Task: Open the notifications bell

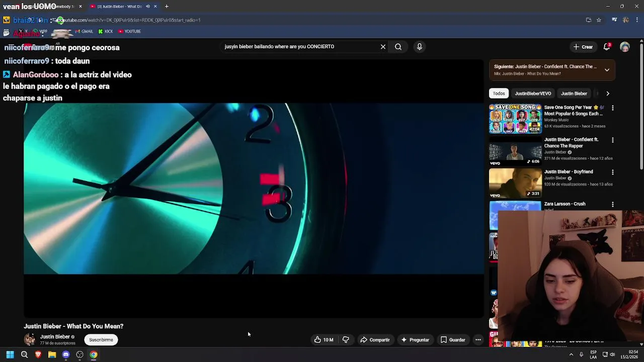Action: (x=607, y=47)
